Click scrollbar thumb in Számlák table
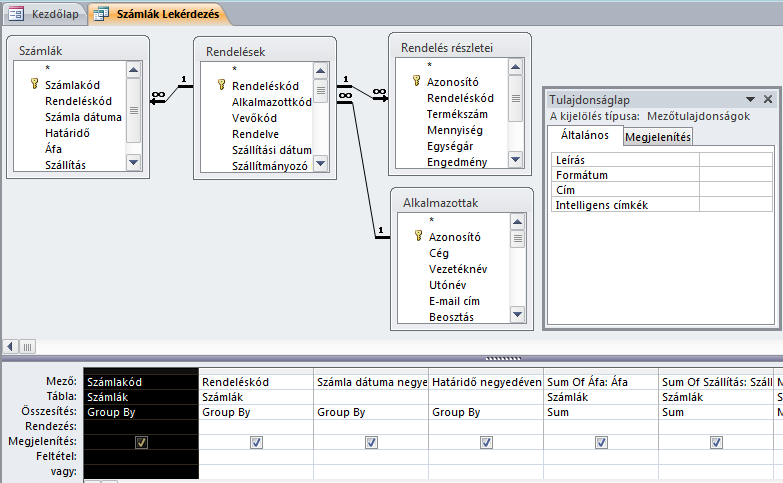This screenshot has height=483, width=783. [134, 110]
